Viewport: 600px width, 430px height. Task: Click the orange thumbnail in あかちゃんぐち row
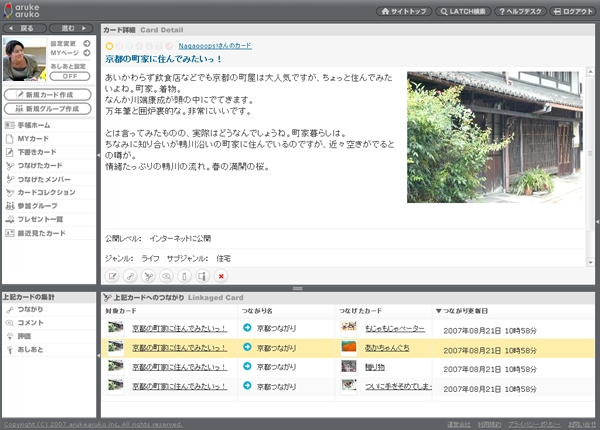point(349,347)
